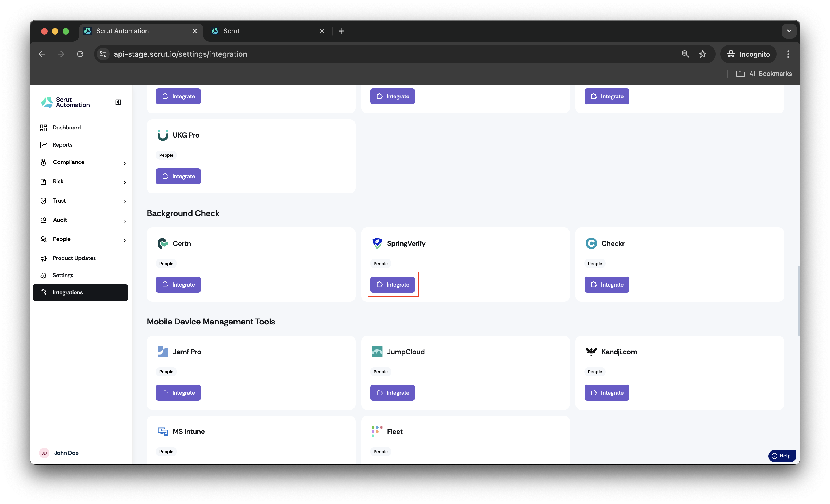The width and height of the screenshot is (830, 504).
Task: Expand the Compliance menu chevron
Action: (125, 163)
